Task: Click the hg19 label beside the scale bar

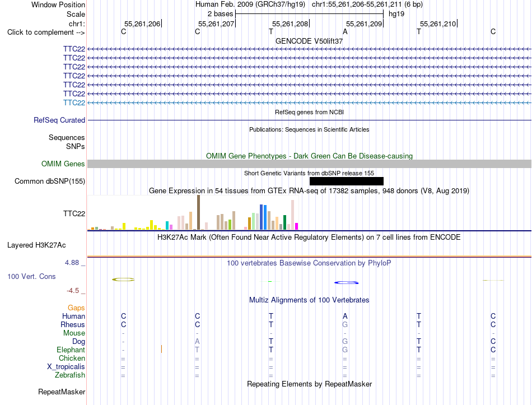Action: [396, 14]
